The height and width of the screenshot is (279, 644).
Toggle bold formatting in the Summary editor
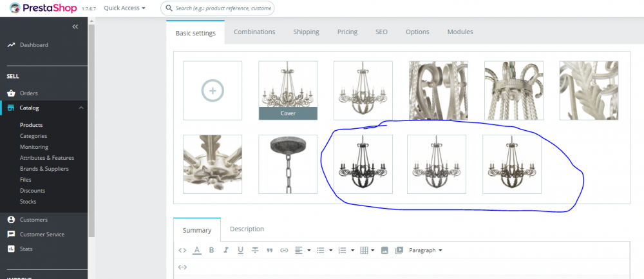(212, 250)
